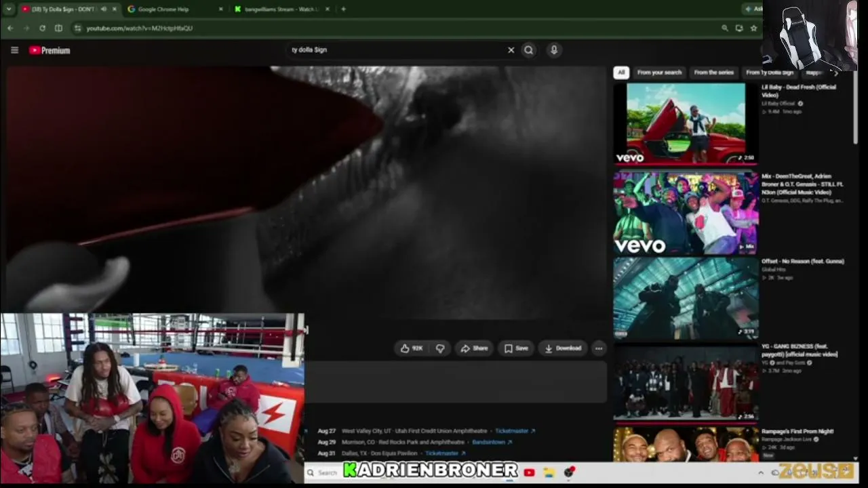
Task: Mute the audio on the YouTube tab
Action: pos(103,9)
